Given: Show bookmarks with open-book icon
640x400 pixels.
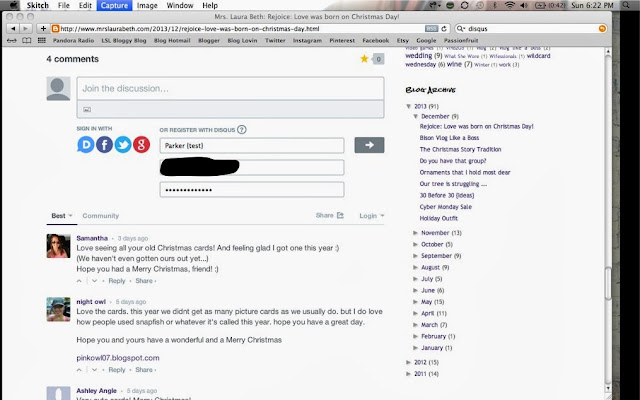Looking at the screenshot, I should pyautogui.click(x=27, y=40).
